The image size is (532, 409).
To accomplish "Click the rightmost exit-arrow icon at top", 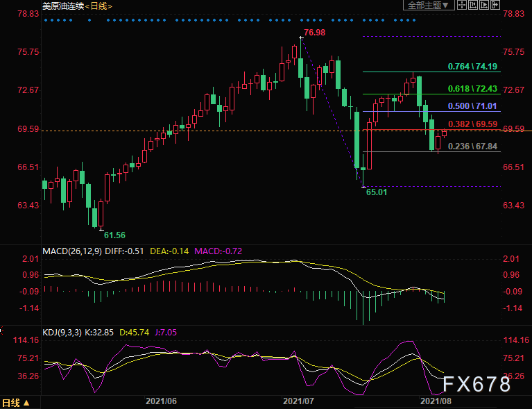I will pos(495,5).
